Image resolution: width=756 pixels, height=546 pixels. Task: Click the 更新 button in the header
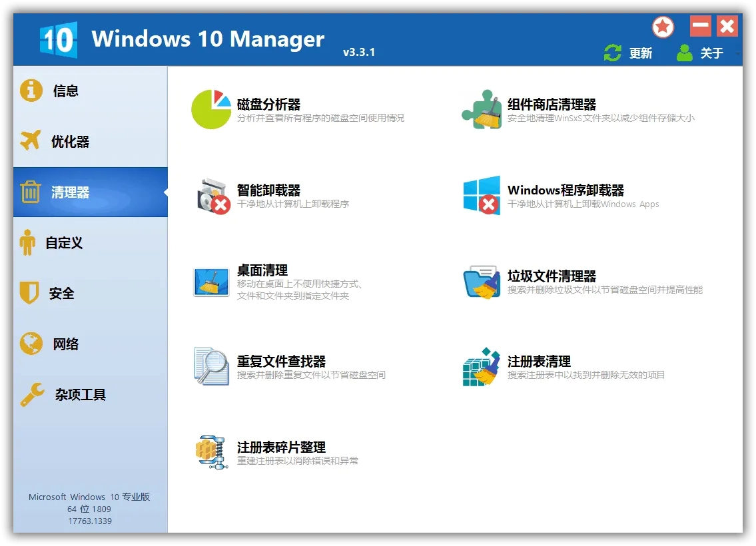(x=628, y=53)
